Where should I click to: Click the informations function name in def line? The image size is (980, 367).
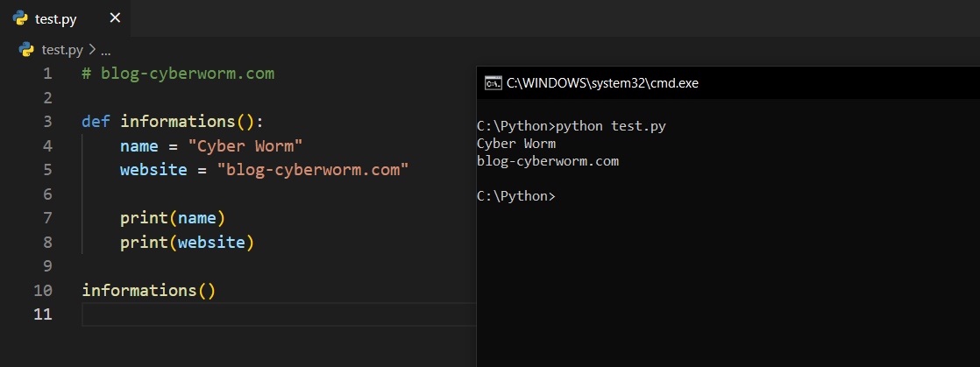(179, 122)
